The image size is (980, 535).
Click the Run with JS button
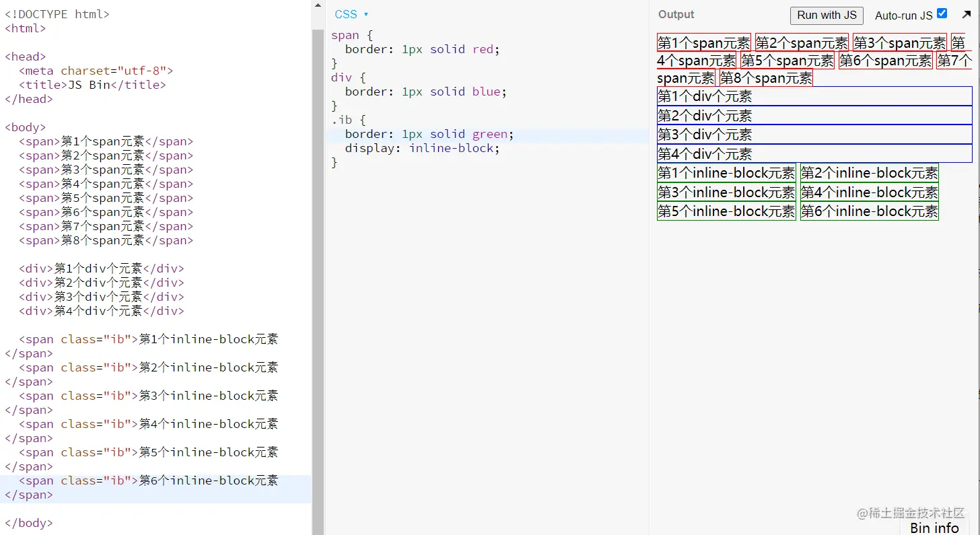[827, 15]
